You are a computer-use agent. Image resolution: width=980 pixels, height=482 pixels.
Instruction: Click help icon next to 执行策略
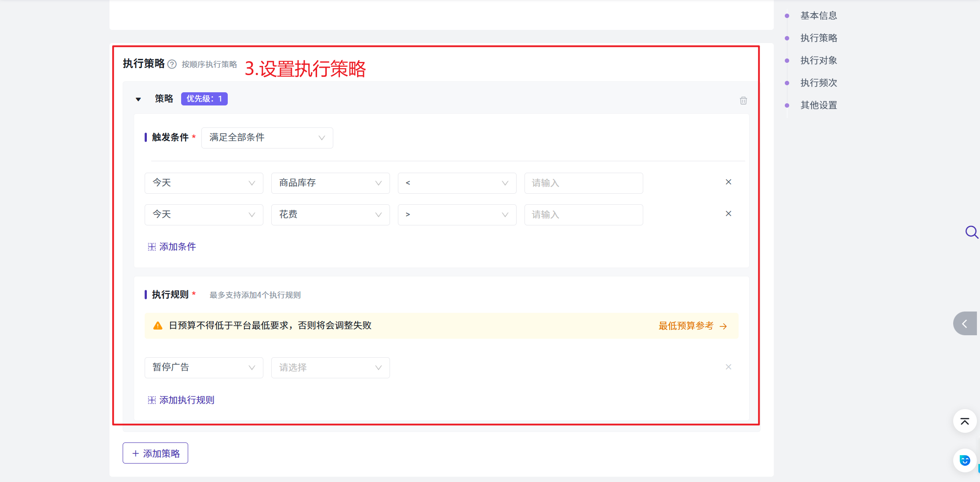click(x=172, y=65)
